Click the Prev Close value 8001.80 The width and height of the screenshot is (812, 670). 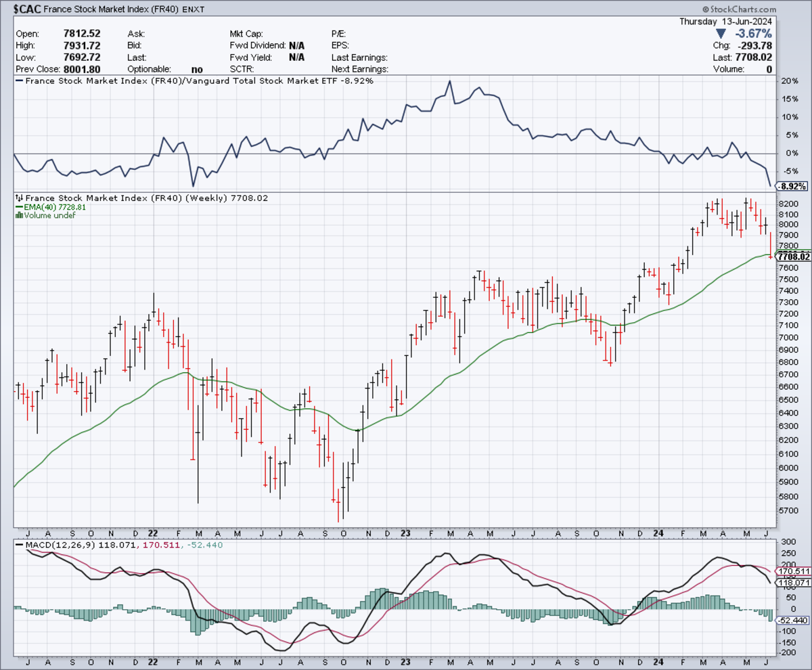[x=82, y=69]
